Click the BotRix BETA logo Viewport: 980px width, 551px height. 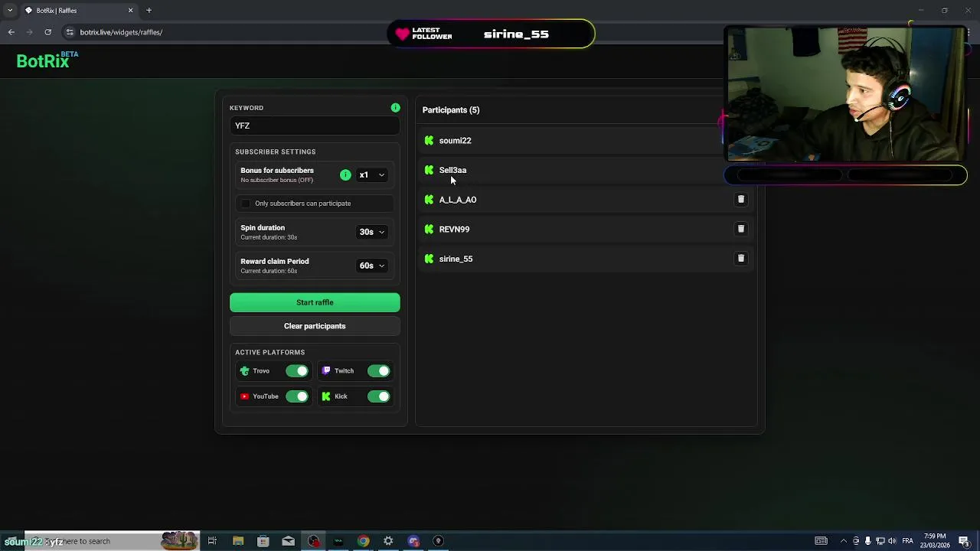47,60
